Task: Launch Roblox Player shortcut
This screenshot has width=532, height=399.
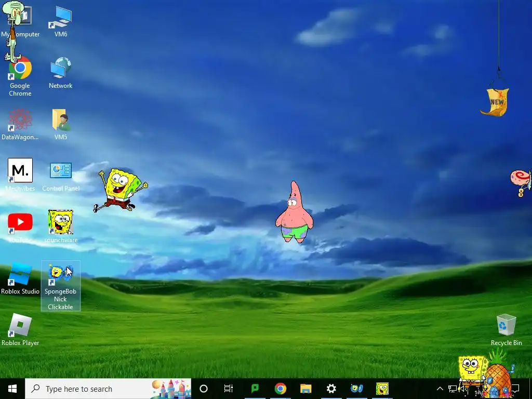Action: coord(20,329)
